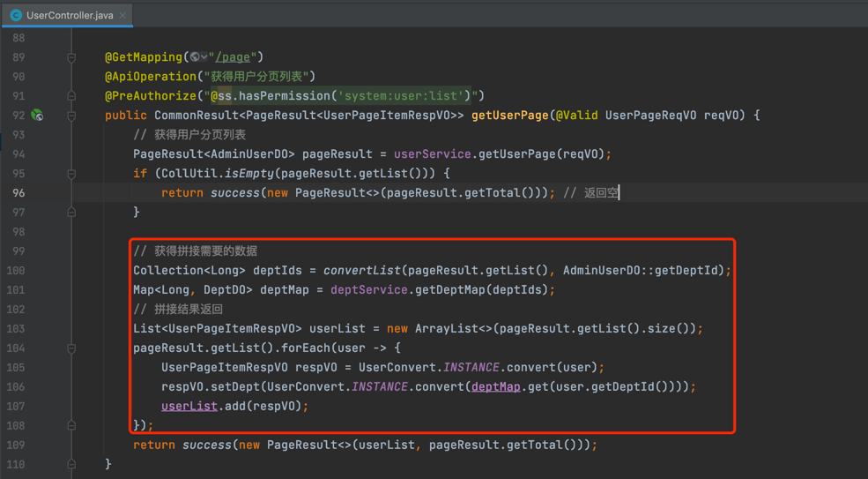Viewport: 868px width, 479px height.
Task: Click the globe URL icon inside @GetMapping
Action: (194, 57)
